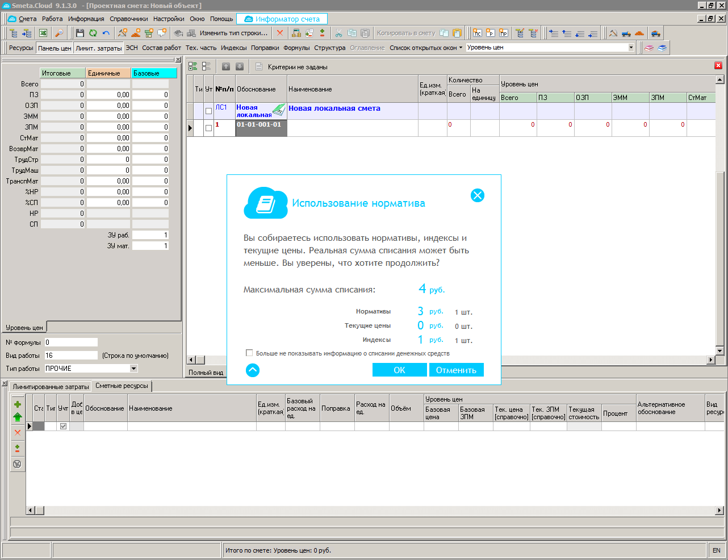Click the hammer tool icon in right toolbar

click(x=613, y=33)
